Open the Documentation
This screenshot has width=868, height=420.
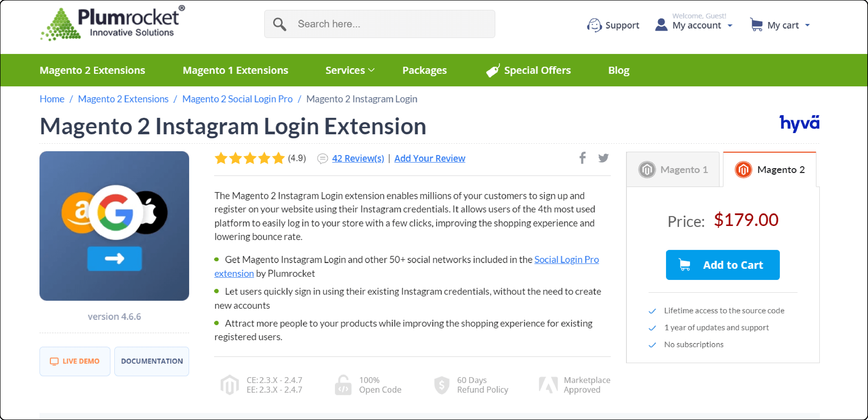[x=152, y=361]
